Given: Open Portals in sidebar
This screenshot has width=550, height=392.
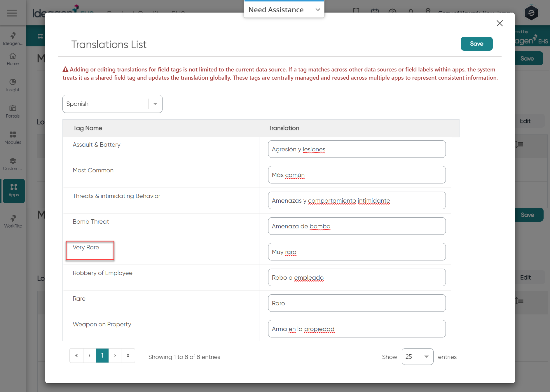Looking at the screenshot, I should click(x=13, y=112).
